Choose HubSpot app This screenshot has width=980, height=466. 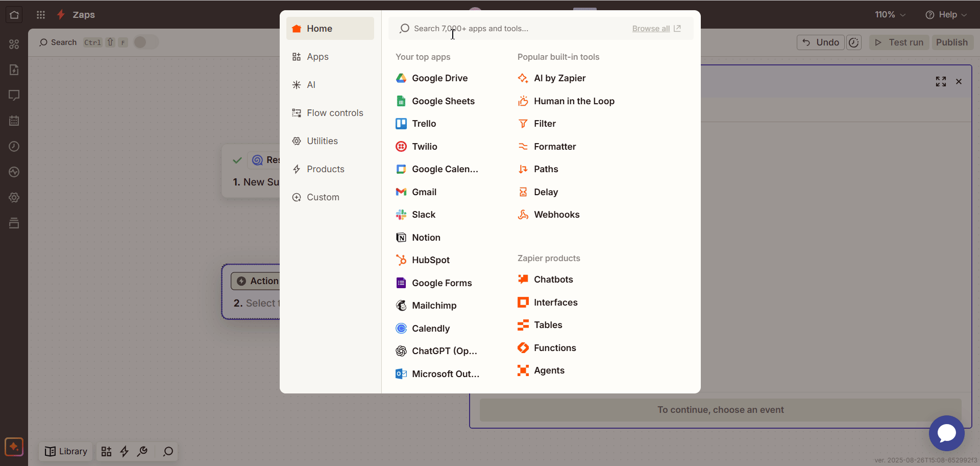[423, 260]
